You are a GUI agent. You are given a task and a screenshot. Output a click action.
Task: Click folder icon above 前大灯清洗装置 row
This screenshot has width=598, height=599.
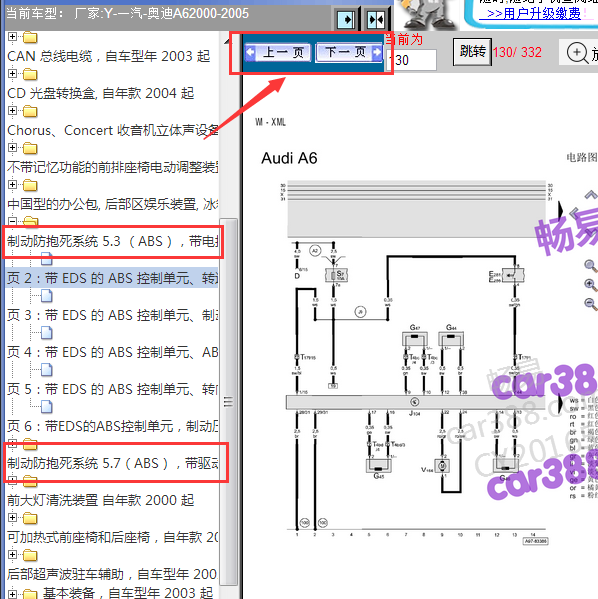(x=30, y=481)
